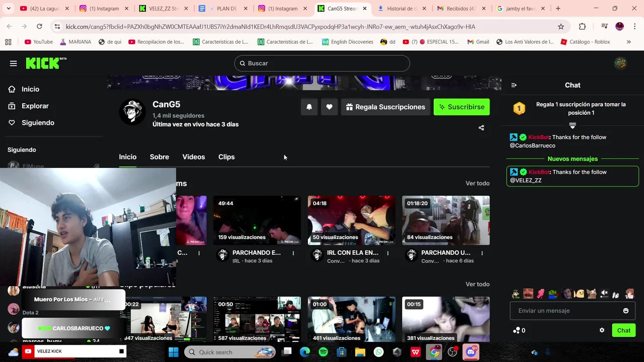Open Spotify from the taskbar
Image resolution: width=644 pixels, height=362 pixels.
[323, 352]
